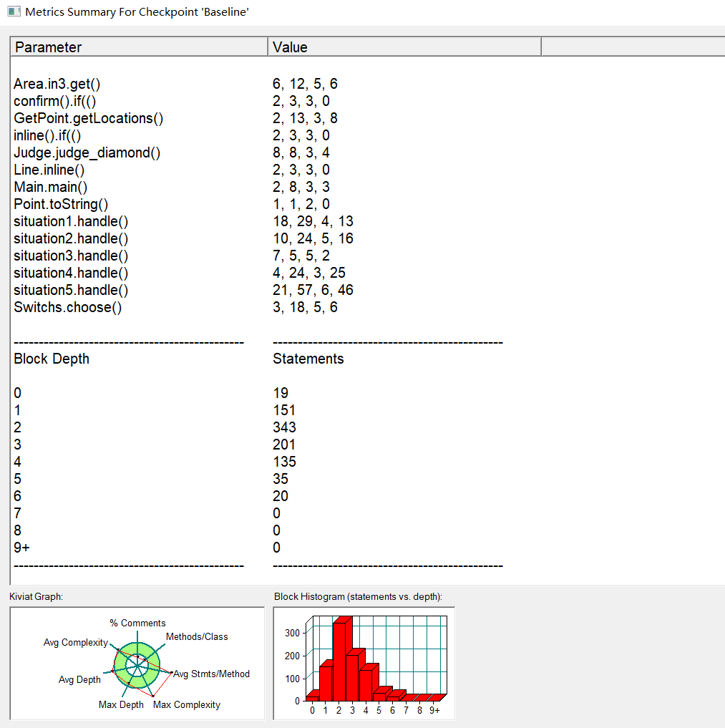Click the Methods/Class axis label
The height and width of the screenshot is (728, 725).
click(197, 636)
